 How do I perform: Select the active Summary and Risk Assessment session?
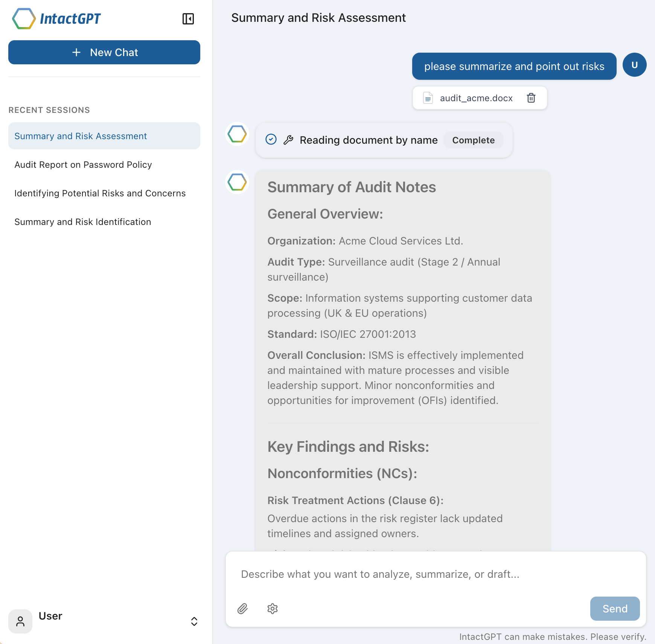(x=81, y=136)
